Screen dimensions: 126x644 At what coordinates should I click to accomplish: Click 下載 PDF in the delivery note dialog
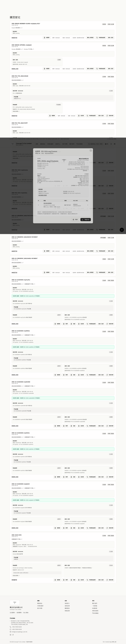[x=86, y=219]
